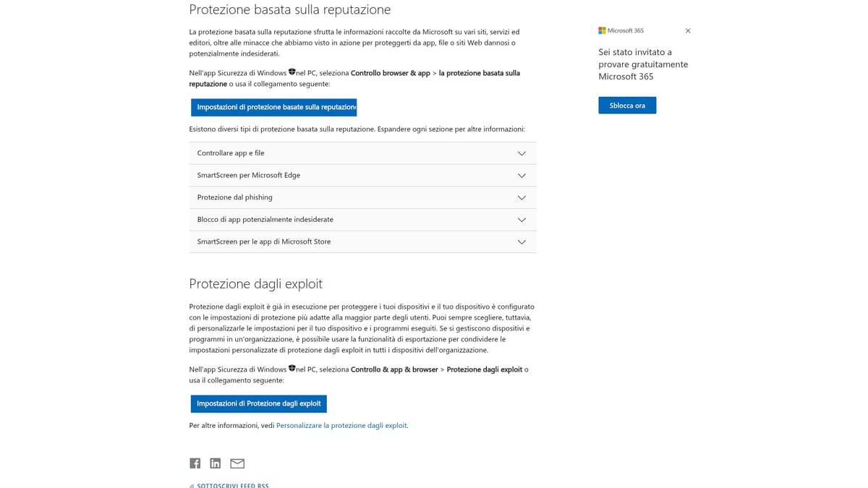Image resolution: width=868 pixels, height=488 pixels.
Task: Share the article on LinkedIn
Action: coord(215,463)
